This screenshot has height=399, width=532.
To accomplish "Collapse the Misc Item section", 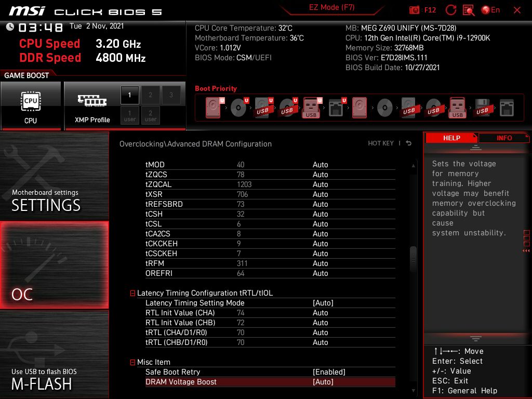I will click(x=132, y=362).
